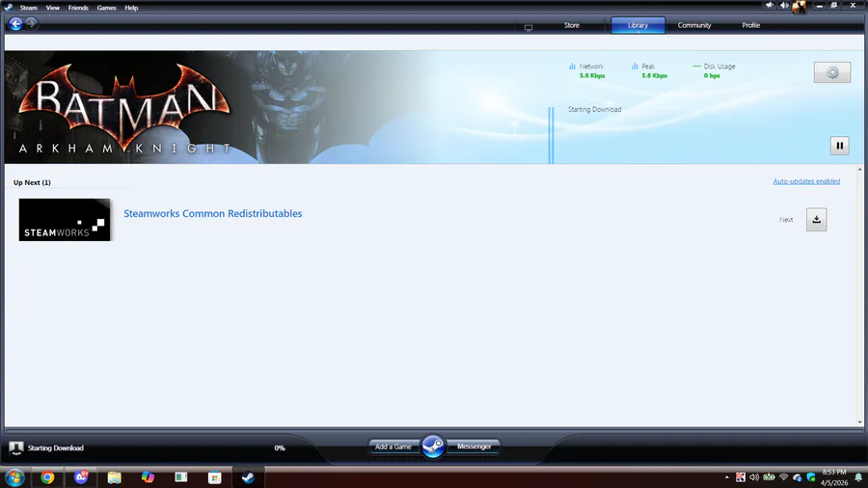Open the Friends menu
Image resolution: width=868 pixels, height=488 pixels.
tap(78, 8)
